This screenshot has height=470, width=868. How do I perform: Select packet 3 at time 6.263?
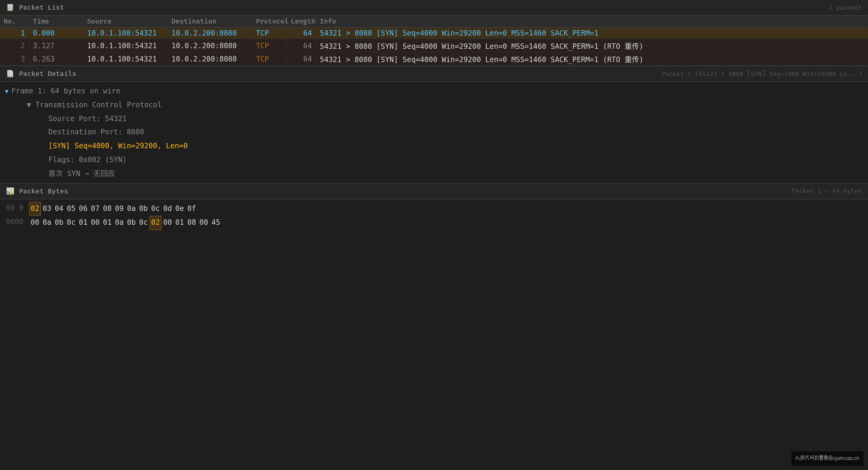pyautogui.click(x=434, y=59)
